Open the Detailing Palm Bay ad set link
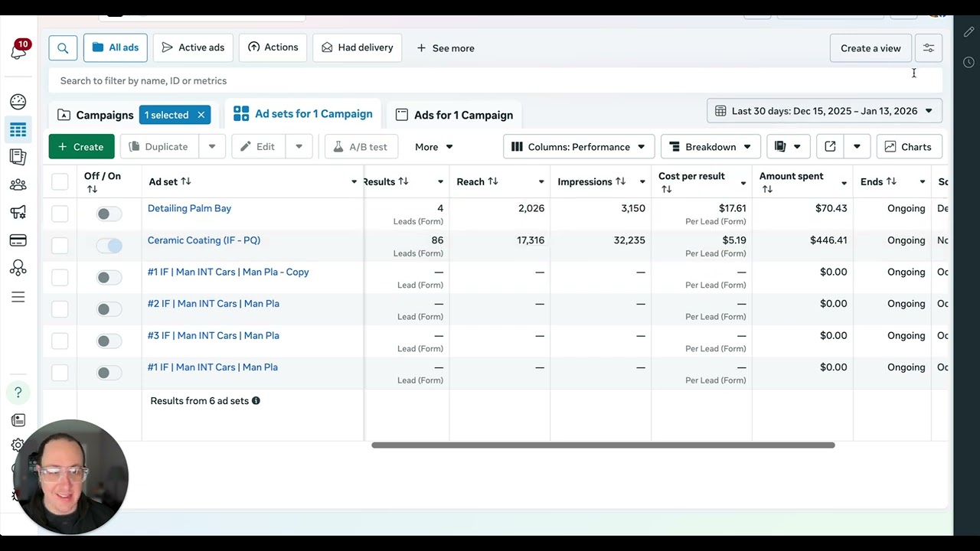This screenshot has height=551, width=980. (x=189, y=208)
